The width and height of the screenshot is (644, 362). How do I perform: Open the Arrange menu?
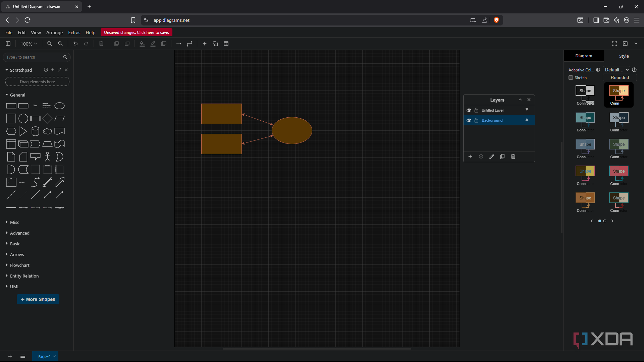pyautogui.click(x=54, y=33)
